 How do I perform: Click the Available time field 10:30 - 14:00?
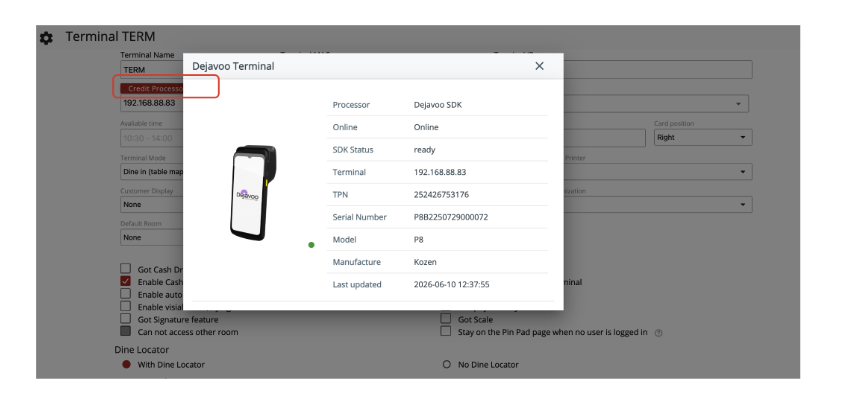pyautogui.click(x=152, y=138)
